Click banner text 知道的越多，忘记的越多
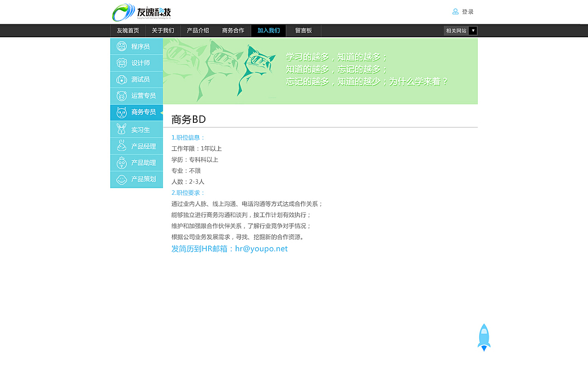 [x=337, y=69]
